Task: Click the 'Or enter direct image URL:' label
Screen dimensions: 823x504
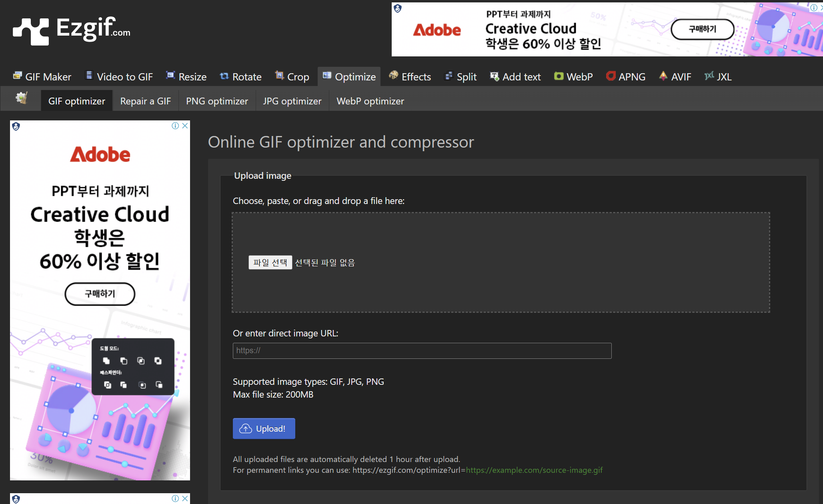Action: coord(286,333)
